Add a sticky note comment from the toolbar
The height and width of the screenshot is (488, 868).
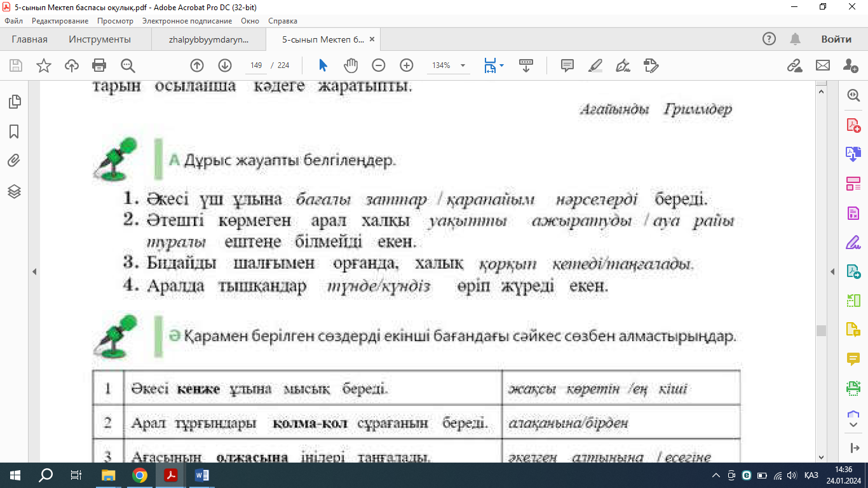pos(567,65)
